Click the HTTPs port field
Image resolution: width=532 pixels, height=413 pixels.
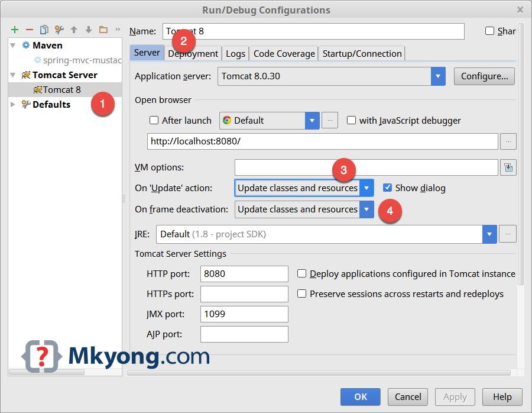pyautogui.click(x=244, y=294)
